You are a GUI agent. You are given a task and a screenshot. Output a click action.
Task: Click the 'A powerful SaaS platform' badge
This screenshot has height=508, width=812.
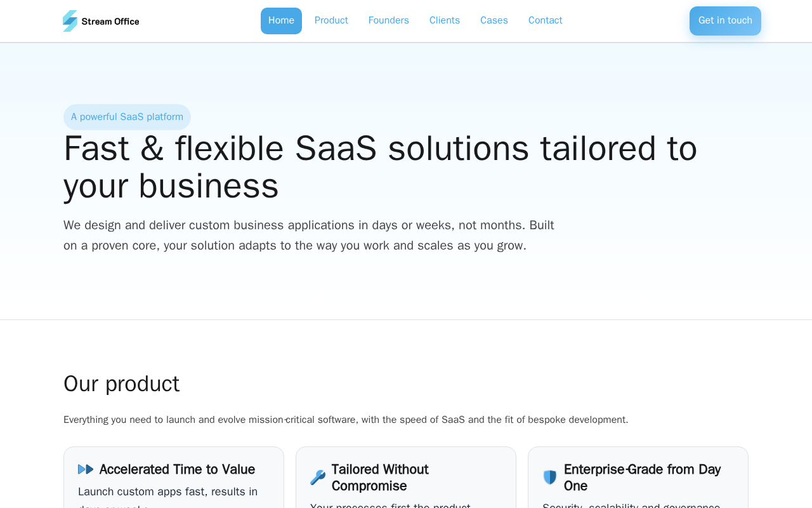pos(127,117)
